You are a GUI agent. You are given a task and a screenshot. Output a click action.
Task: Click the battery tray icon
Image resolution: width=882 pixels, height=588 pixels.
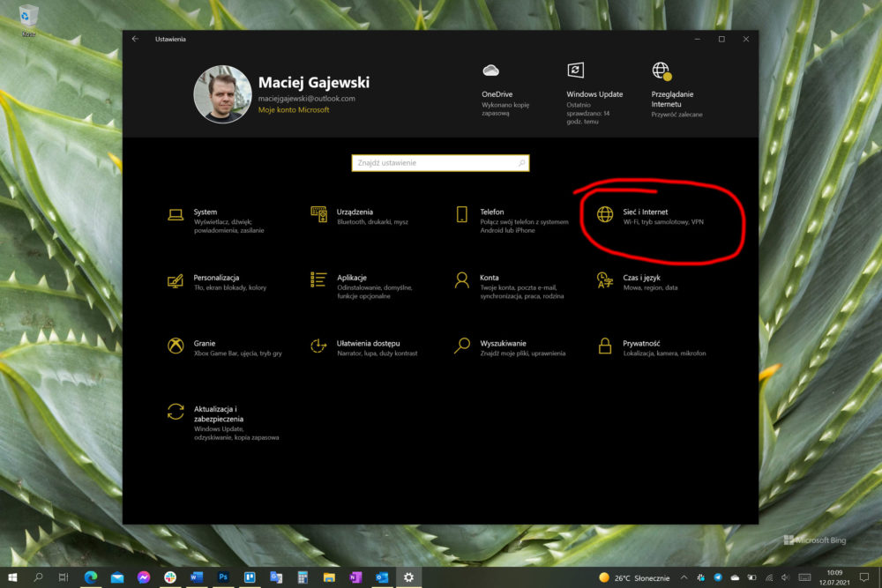tap(751, 577)
